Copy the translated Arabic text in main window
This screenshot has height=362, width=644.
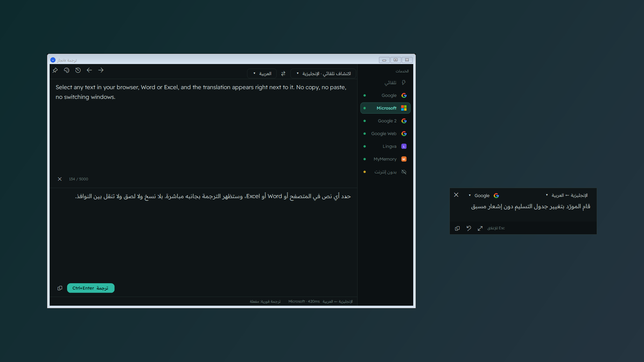coord(60,288)
